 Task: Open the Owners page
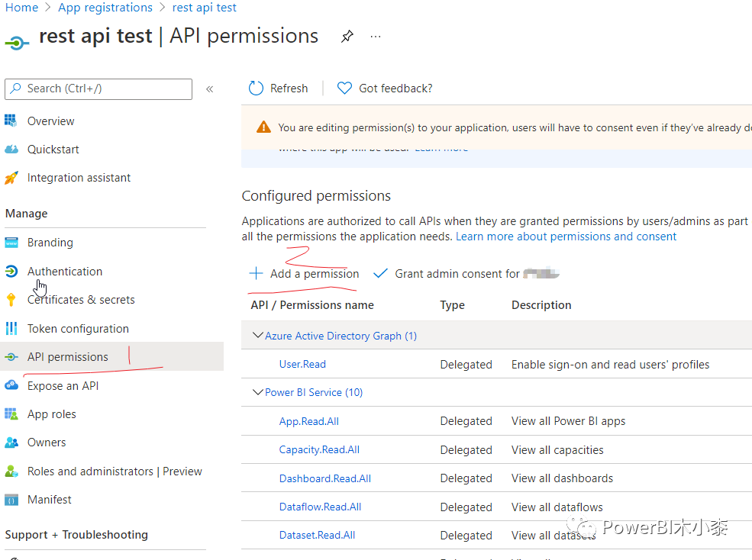click(47, 443)
